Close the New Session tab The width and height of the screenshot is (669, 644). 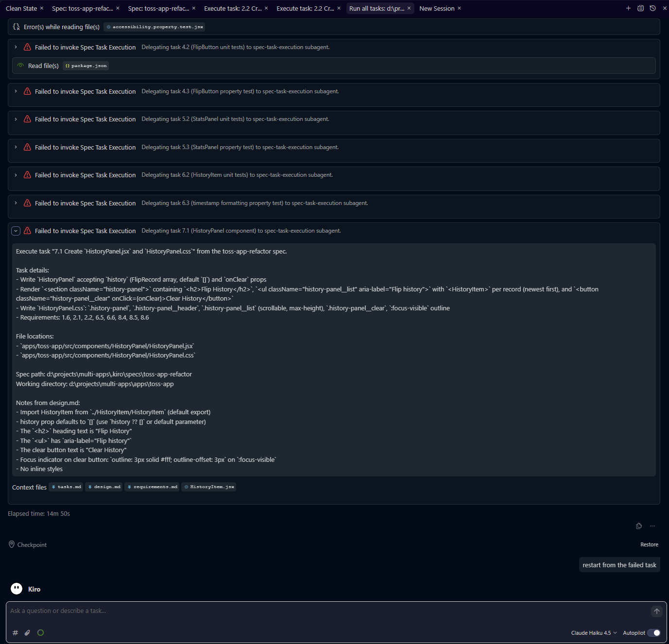click(459, 8)
